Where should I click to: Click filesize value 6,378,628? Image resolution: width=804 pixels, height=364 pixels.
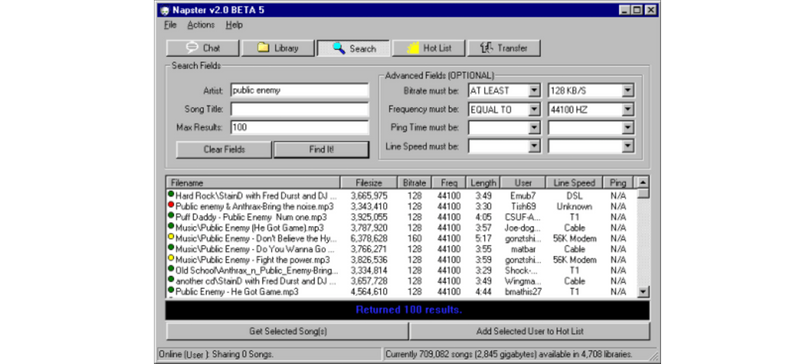pyautogui.click(x=369, y=238)
